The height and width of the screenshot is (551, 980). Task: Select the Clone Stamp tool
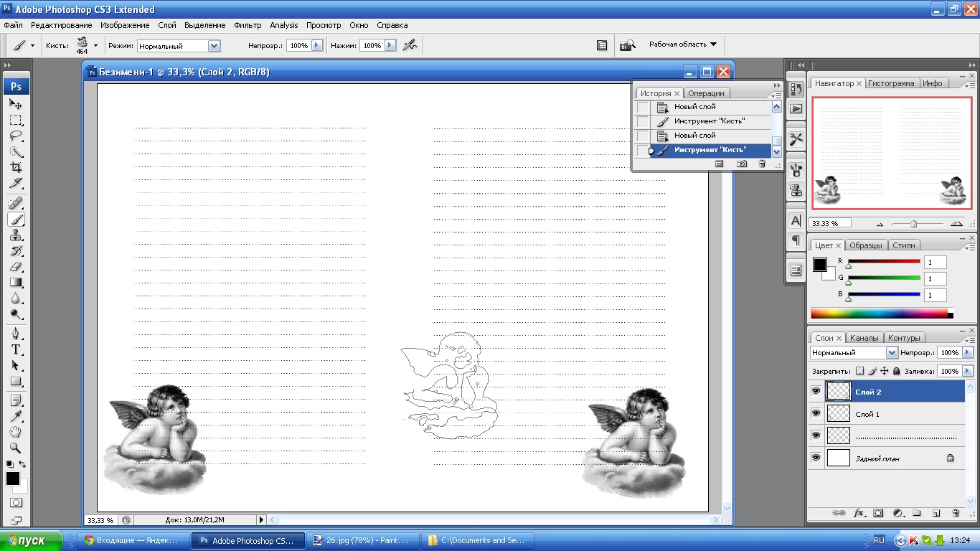(16, 235)
